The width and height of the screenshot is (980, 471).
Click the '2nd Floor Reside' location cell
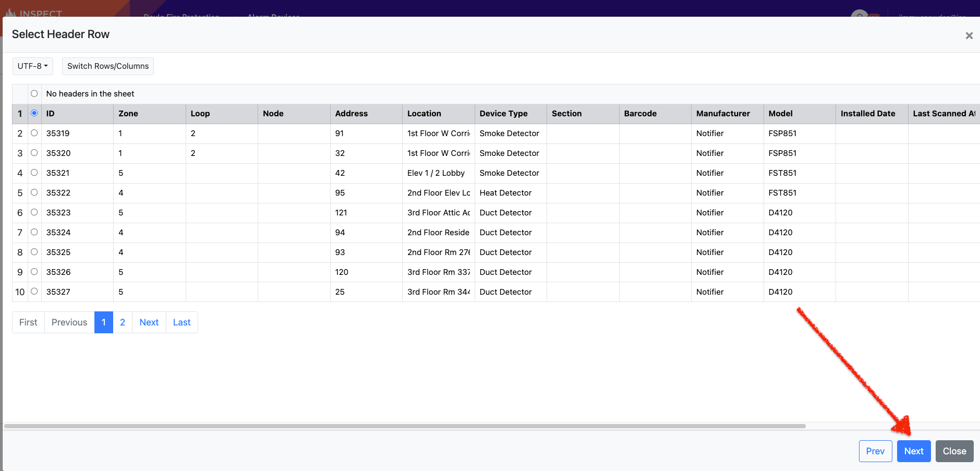tap(439, 233)
